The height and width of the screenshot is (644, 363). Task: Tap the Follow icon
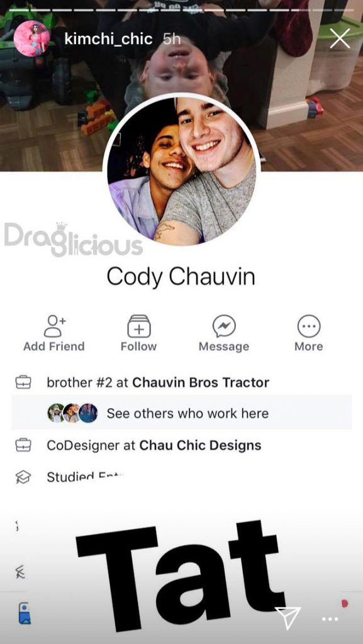click(x=139, y=326)
